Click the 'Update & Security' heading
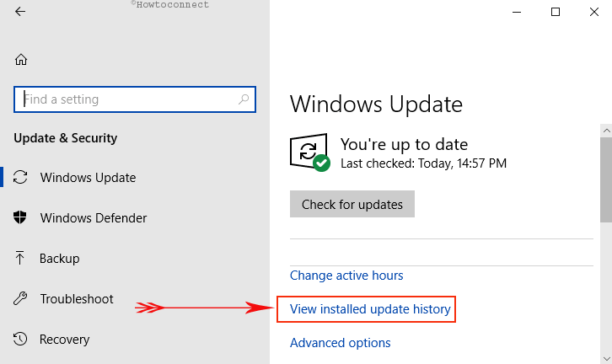The image size is (612, 364). (66, 138)
